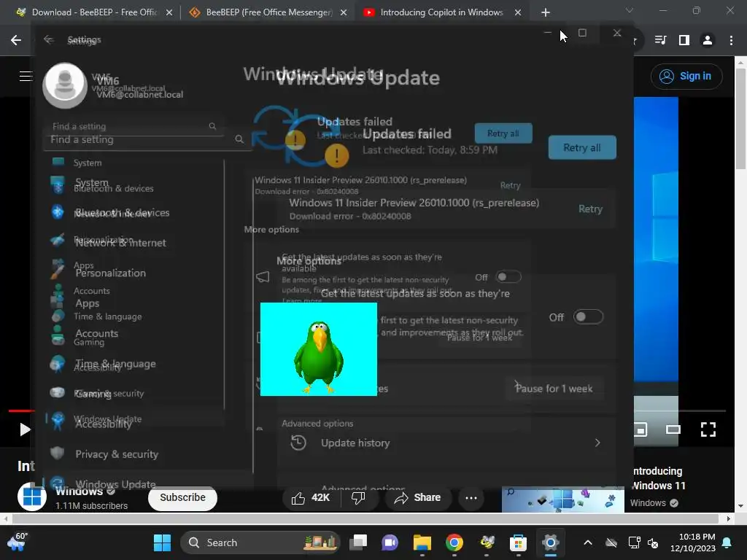The width and height of the screenshot is (747, 560).
Task: Toggle the larger Off latest-updates switch
Action: tap(589, 317)
